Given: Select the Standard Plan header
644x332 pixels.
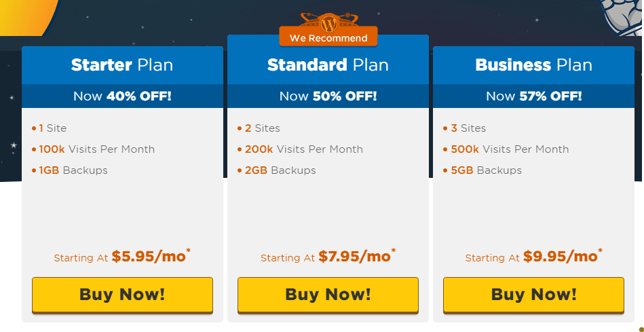Looking at the screenshot, I should point(328,65).
